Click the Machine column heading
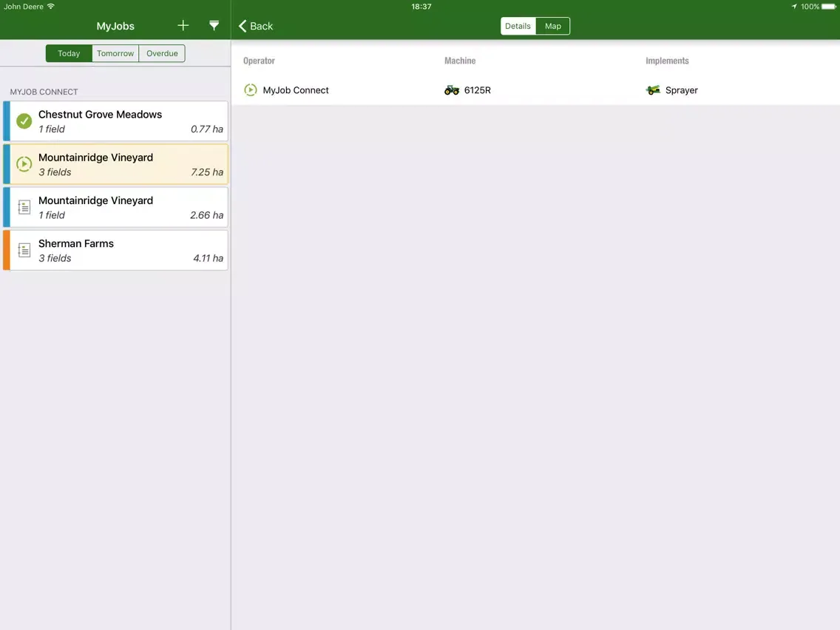The height and width of the screenshot is (630, 840). point(460,61)
